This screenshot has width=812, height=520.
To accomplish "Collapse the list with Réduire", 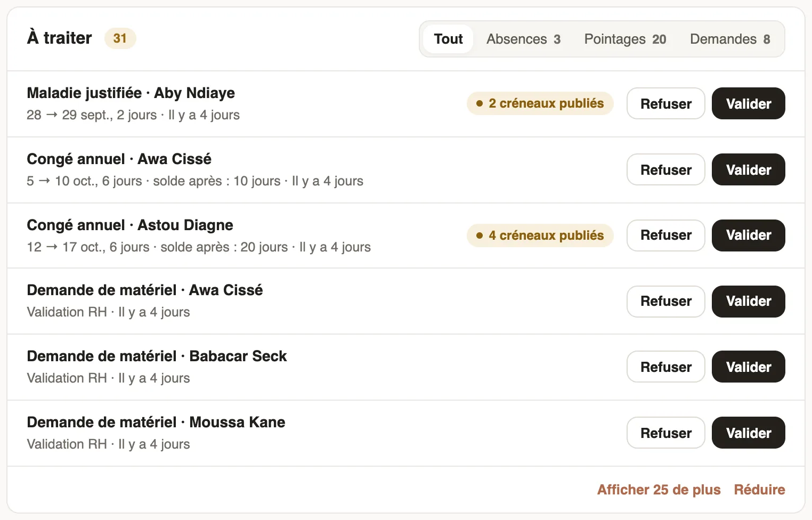I will 759,490.
